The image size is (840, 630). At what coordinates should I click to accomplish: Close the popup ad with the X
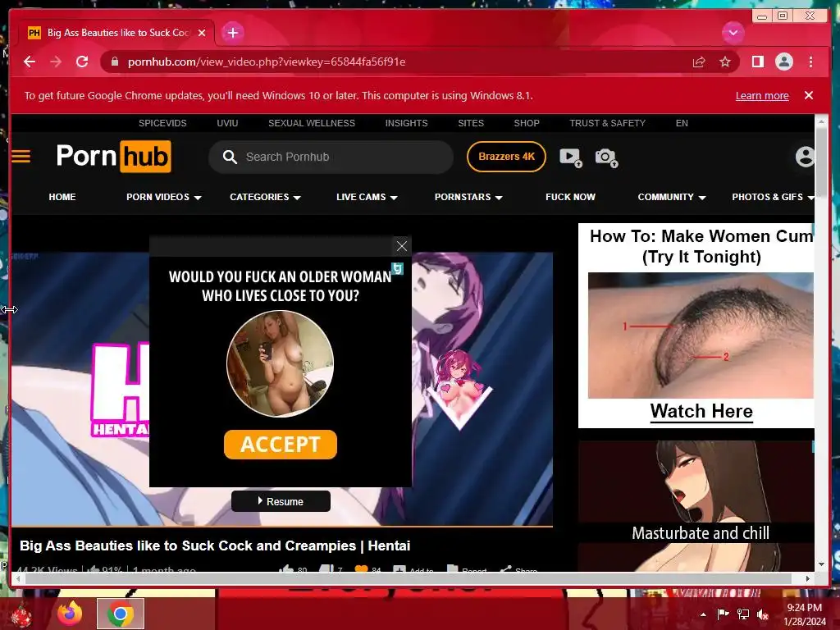[x=402, y=246]
